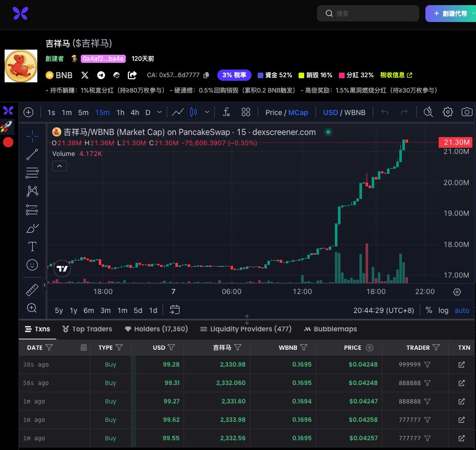Open the Liquidity Providers (477) tab
The image size is (476, 450).
pos(246,329)
